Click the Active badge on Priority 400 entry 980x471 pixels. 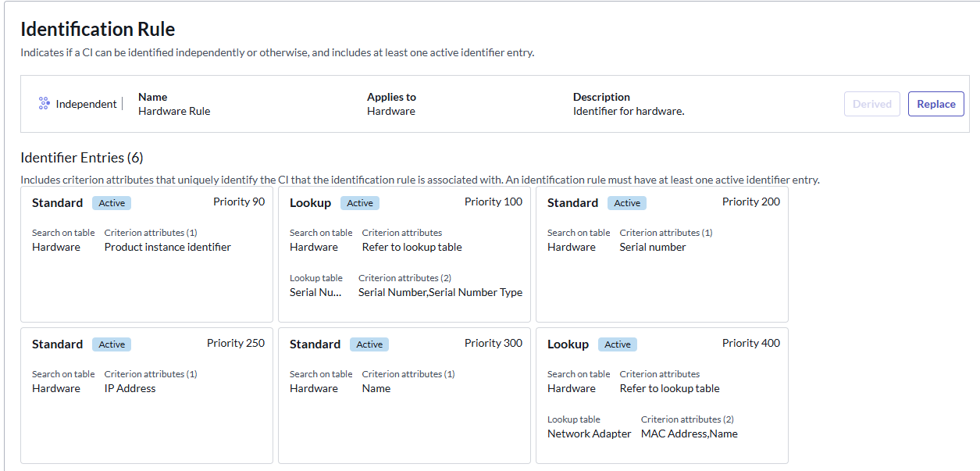coord(618,344)
